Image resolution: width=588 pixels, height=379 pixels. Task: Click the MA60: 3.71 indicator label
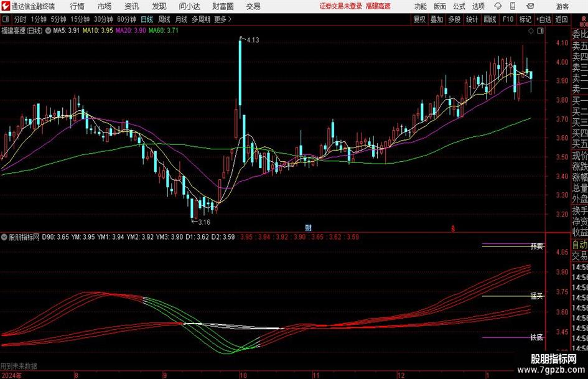[x=164, y=30]
